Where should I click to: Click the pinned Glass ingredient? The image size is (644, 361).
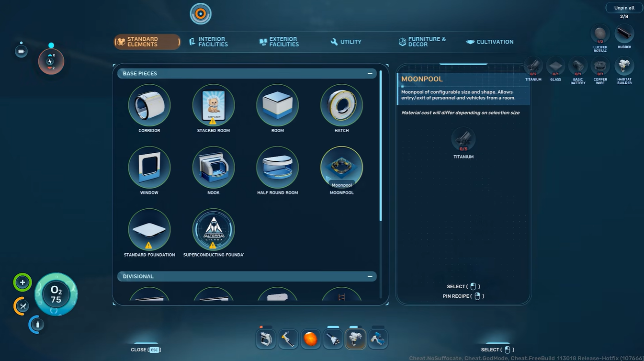(x=555, y=67)
